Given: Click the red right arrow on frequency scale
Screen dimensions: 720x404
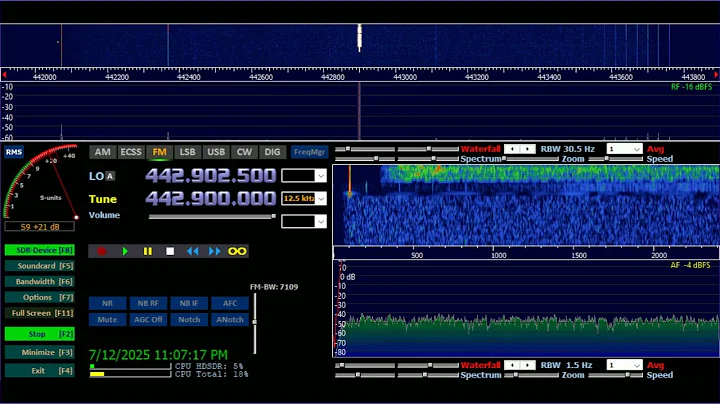Looking at the screenshot, I should [716, 74].
